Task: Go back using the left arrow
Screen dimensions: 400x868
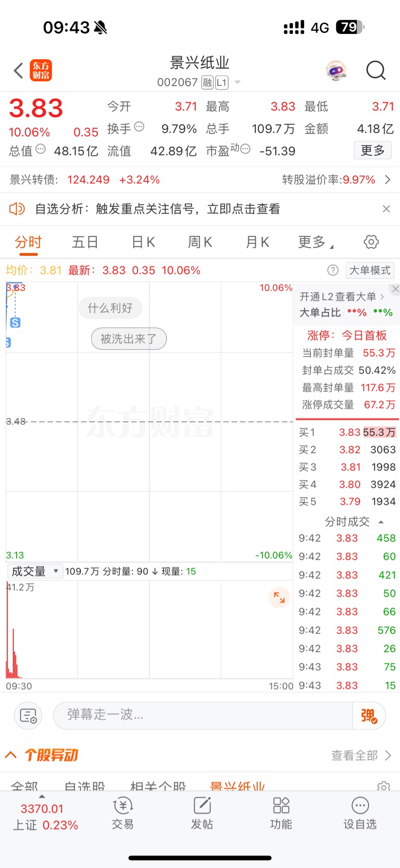Action: tap(18, 70)
